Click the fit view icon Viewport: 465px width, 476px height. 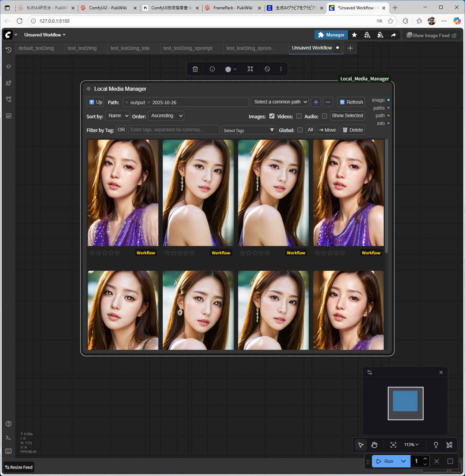tap(394, 445)
